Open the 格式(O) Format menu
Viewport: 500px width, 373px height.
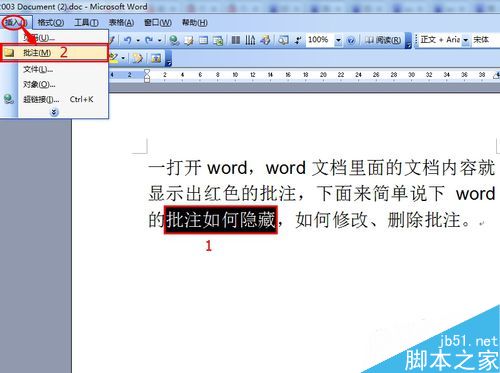pyautogui.click(x=51, y=23)
